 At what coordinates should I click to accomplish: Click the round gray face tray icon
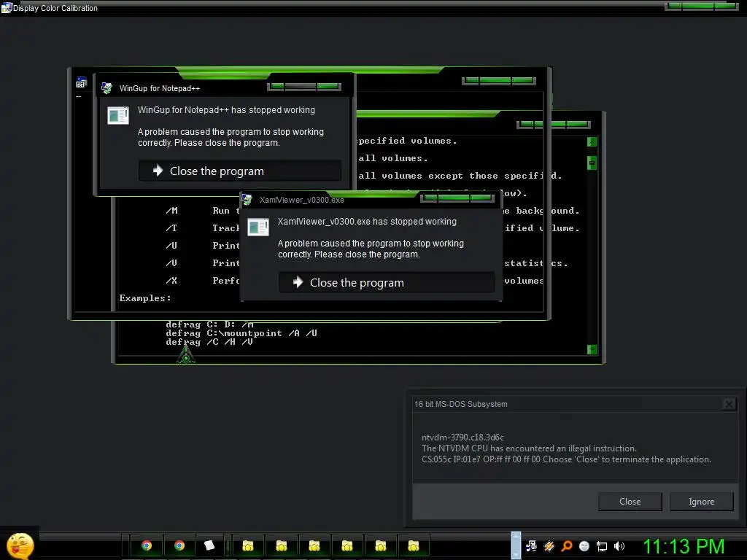click(584, 546)
